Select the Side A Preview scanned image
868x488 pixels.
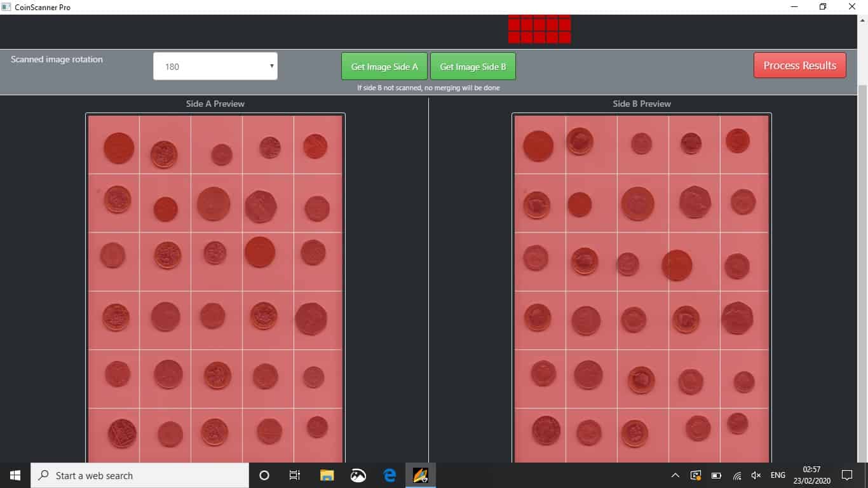(215, 288)
